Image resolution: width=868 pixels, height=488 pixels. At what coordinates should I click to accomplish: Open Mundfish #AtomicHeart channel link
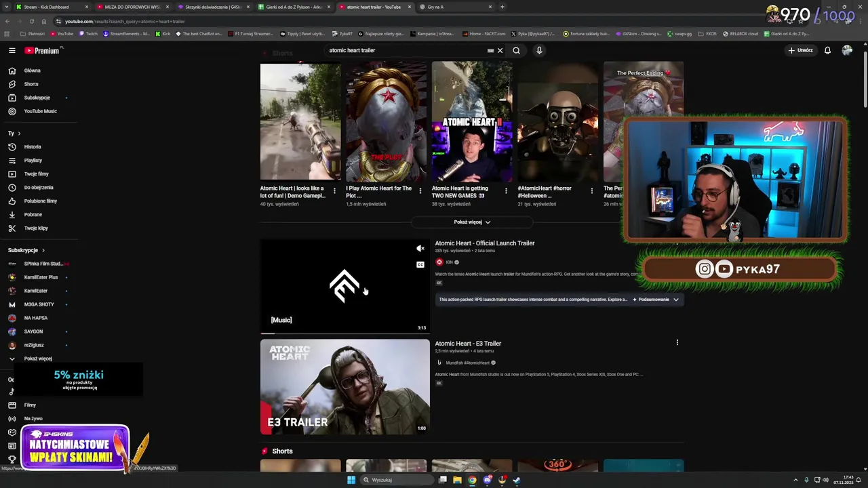467,363
